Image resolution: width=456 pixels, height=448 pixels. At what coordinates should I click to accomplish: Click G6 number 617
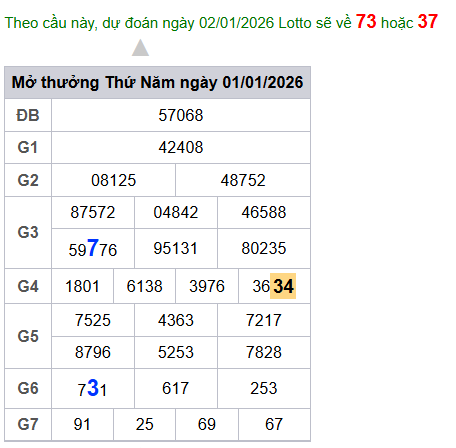pyautogui.click(x=176, y=388)
